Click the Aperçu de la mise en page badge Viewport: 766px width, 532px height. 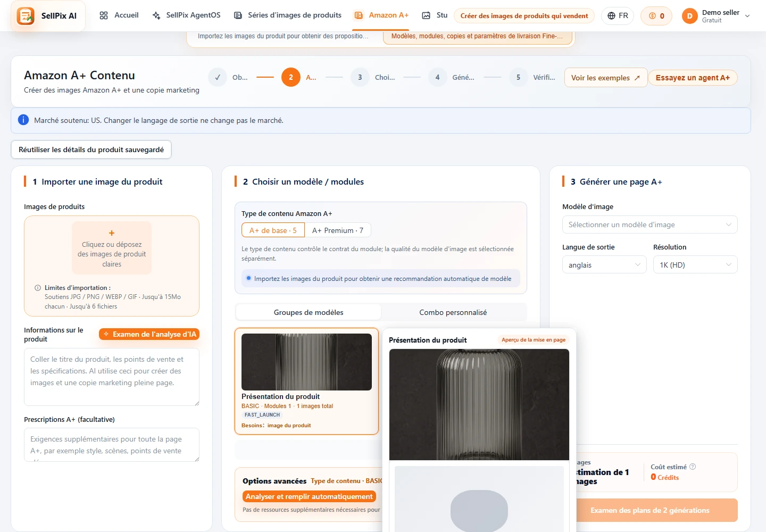coord(534,339)
